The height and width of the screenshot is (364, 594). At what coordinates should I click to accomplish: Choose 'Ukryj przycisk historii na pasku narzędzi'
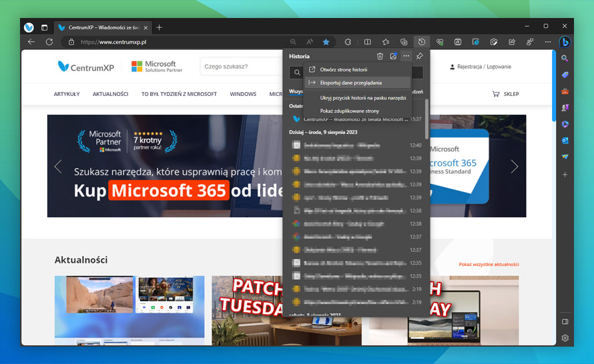357,97
